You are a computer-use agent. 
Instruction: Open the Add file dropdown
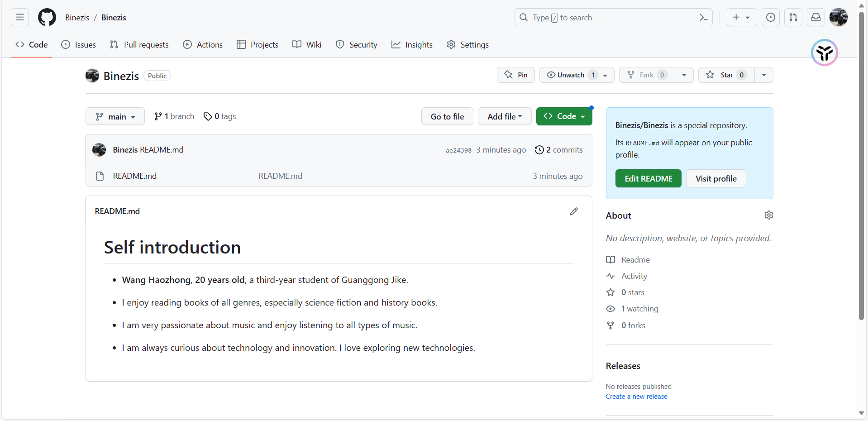(505, 117)
